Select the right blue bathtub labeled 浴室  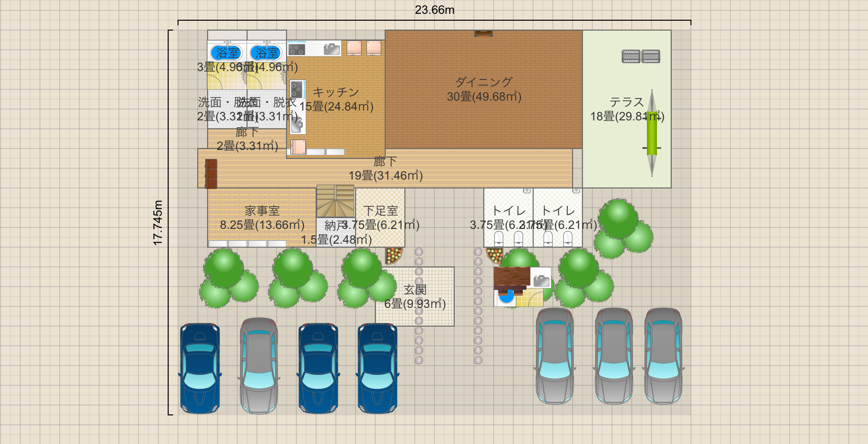[266, 52]
